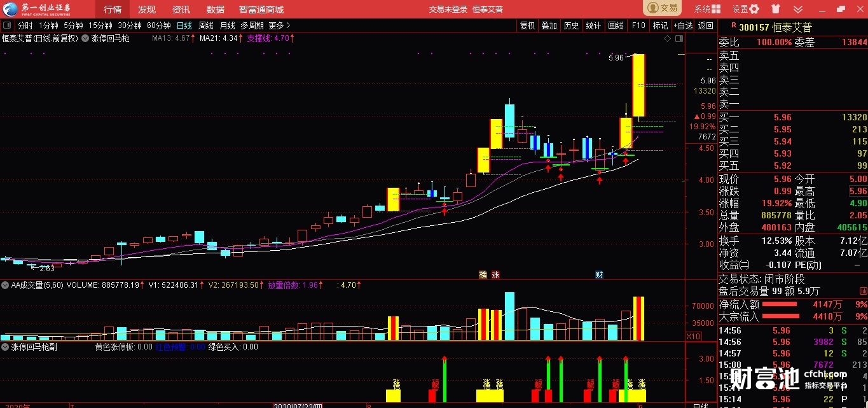Open the 历史 history button
868x408 pixels.
click(x=571, y=25)
